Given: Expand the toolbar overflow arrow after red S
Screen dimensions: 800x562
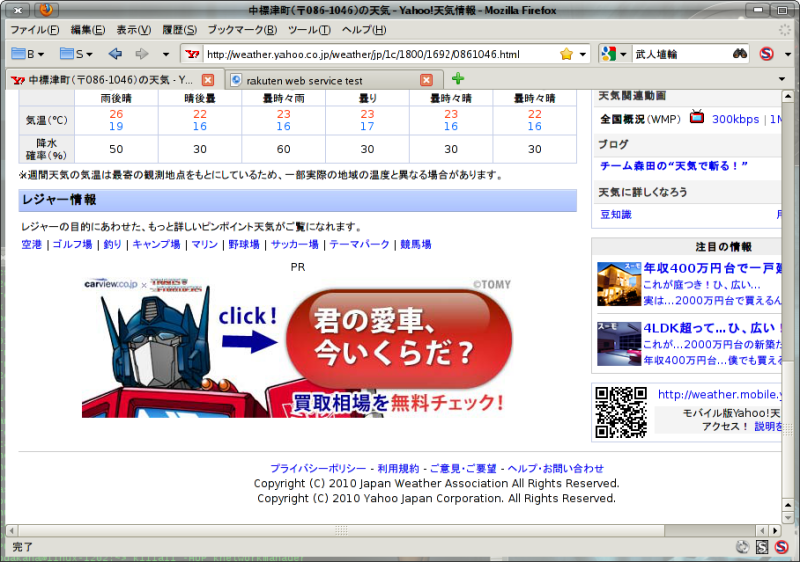Looking at the screenshot, I should [x=788, y=54].
